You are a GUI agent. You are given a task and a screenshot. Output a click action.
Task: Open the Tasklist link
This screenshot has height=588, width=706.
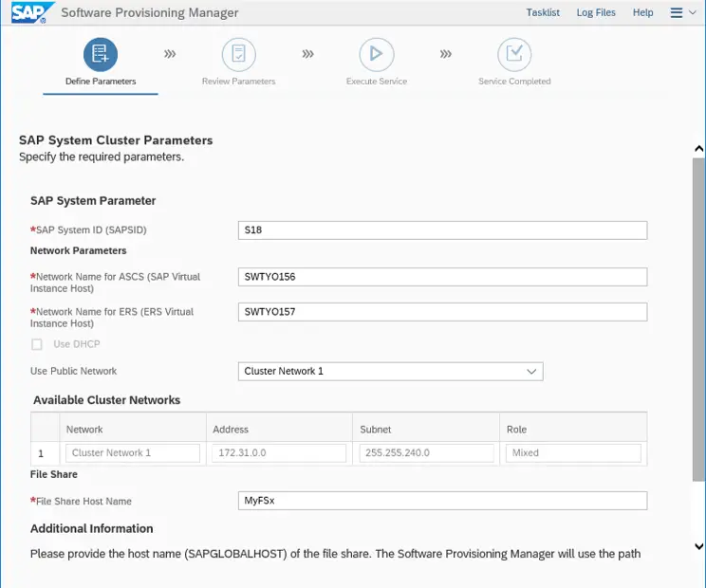tap(543, 12)
